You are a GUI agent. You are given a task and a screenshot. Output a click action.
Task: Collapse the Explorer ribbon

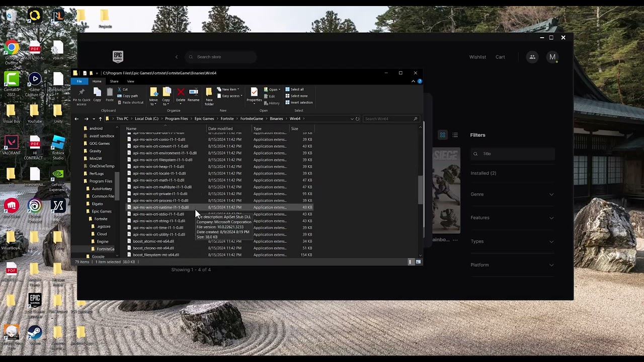click(x=414, y=81)
